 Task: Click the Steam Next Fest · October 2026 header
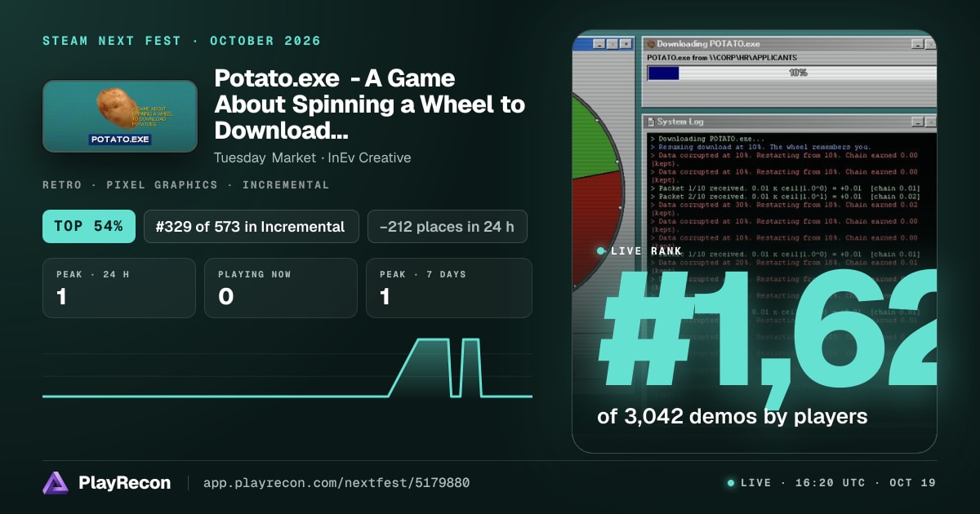(181, 41)
